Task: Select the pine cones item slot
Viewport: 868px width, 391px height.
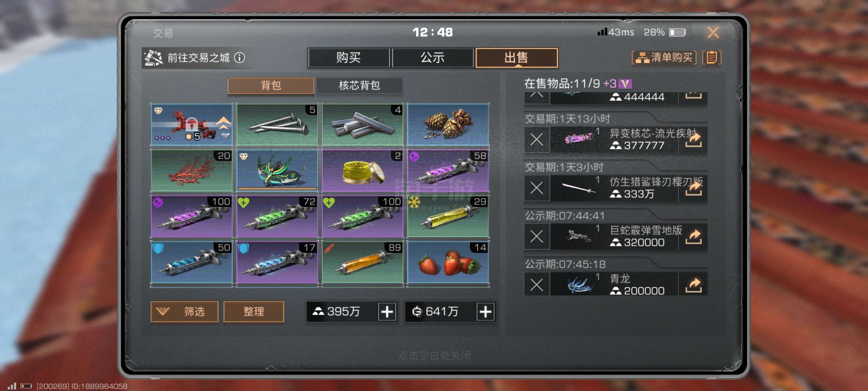Action: [448, 124]
